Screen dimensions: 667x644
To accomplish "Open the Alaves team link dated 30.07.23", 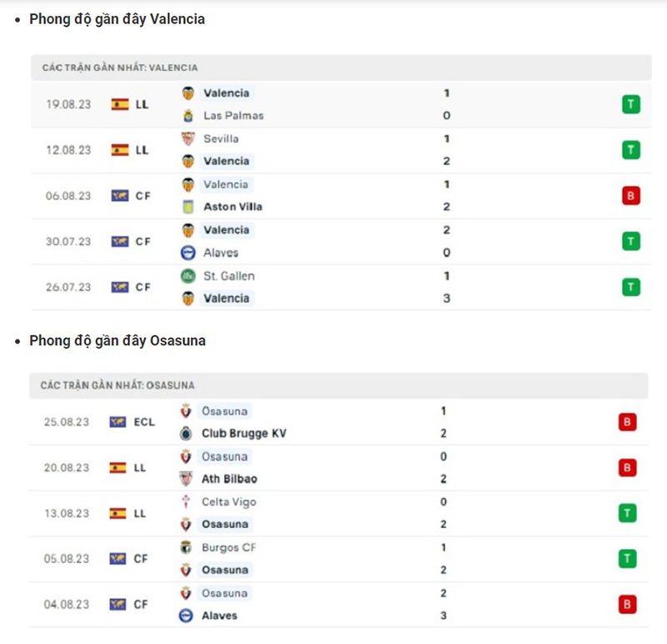I will pos(220,253).
